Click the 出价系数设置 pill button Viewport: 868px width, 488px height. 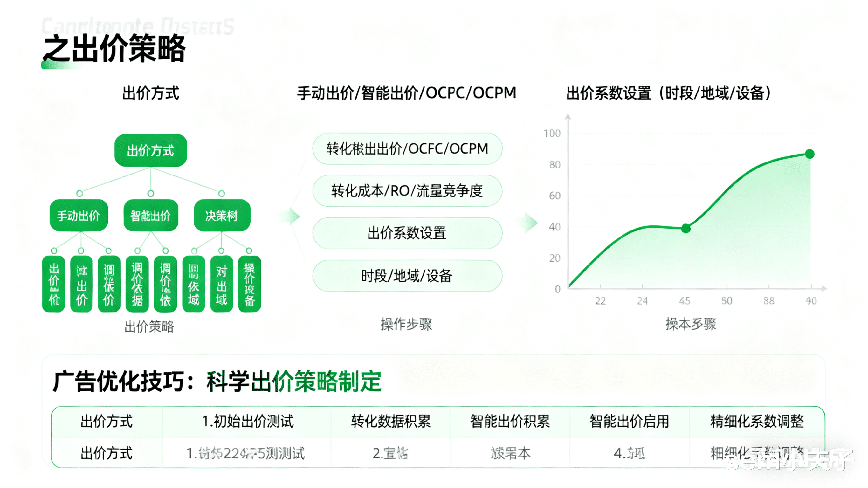(x=407, y=233)
